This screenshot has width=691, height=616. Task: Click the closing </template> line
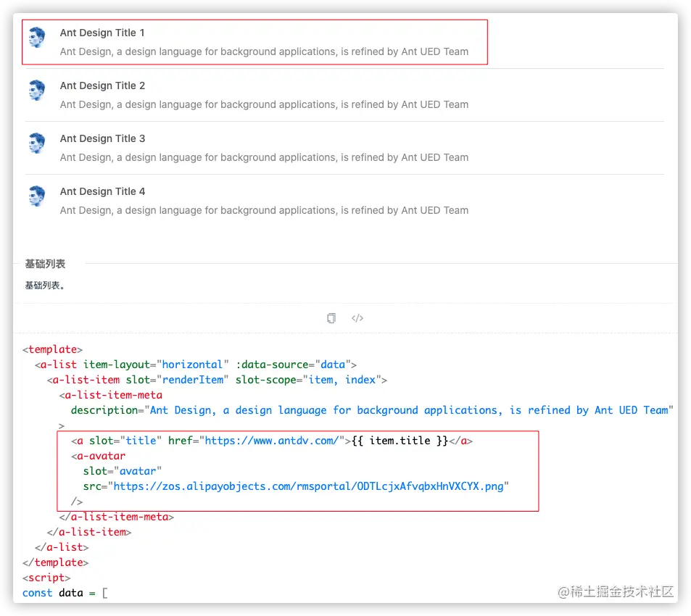(x=56, y=562)
